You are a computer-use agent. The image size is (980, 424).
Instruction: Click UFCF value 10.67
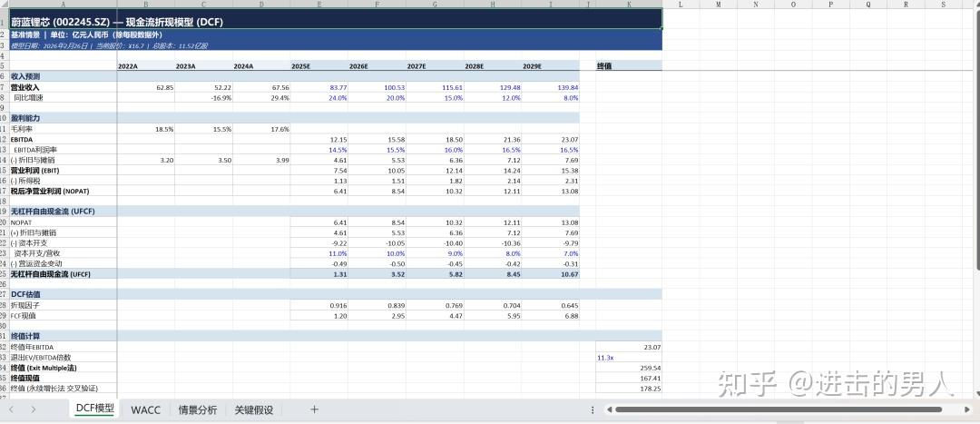pyautogui.click(x=551, y=274)
